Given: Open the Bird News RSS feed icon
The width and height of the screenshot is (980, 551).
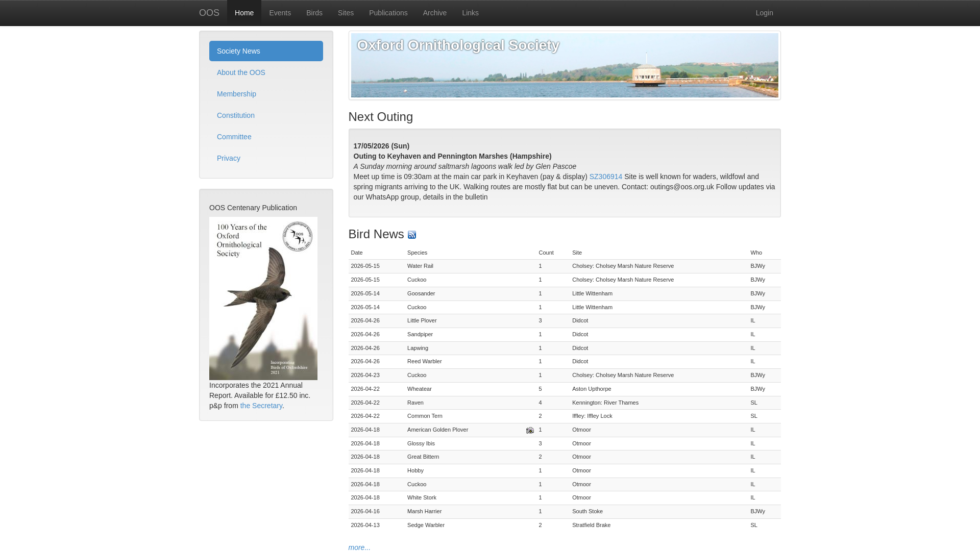Looking at the screenshot, I should 412,235.
